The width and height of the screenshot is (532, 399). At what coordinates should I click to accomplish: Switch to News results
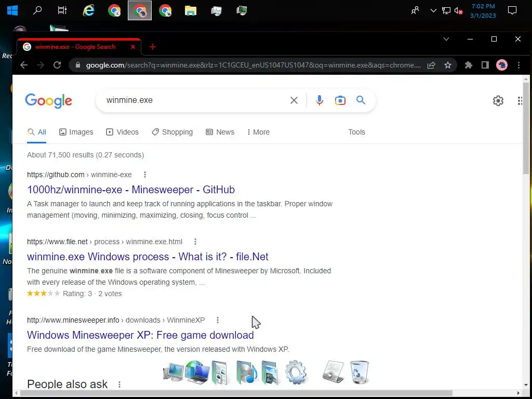pos(220,132)
